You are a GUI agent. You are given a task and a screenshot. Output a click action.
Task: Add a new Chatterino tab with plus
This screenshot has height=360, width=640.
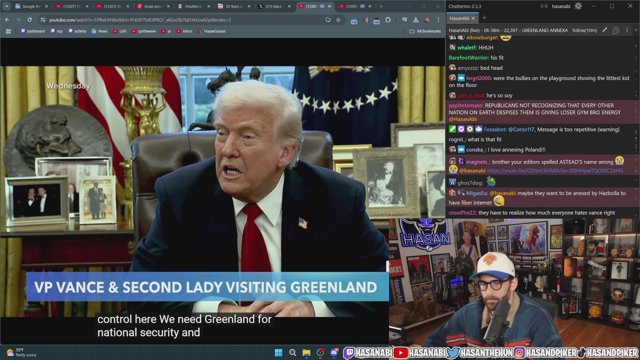coord(484,18)
